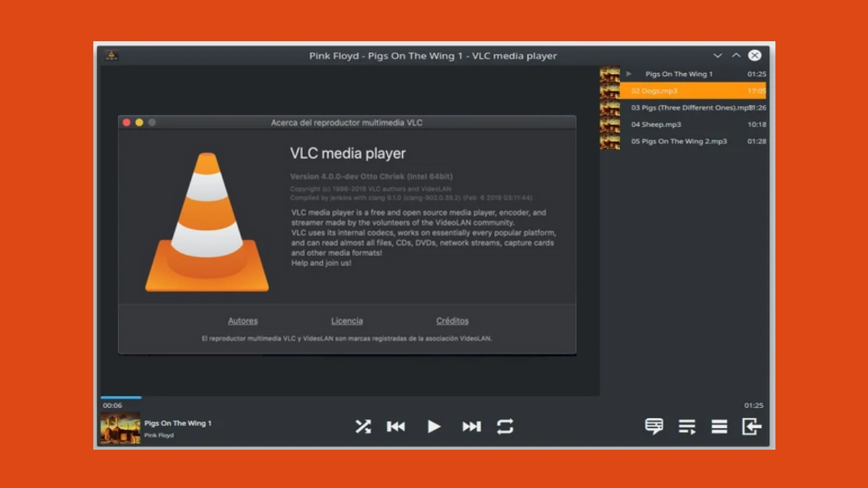The width and height of the screenshot is (868, 488).
Task: Open the hamburger main menu
Action: coord(719,427)
